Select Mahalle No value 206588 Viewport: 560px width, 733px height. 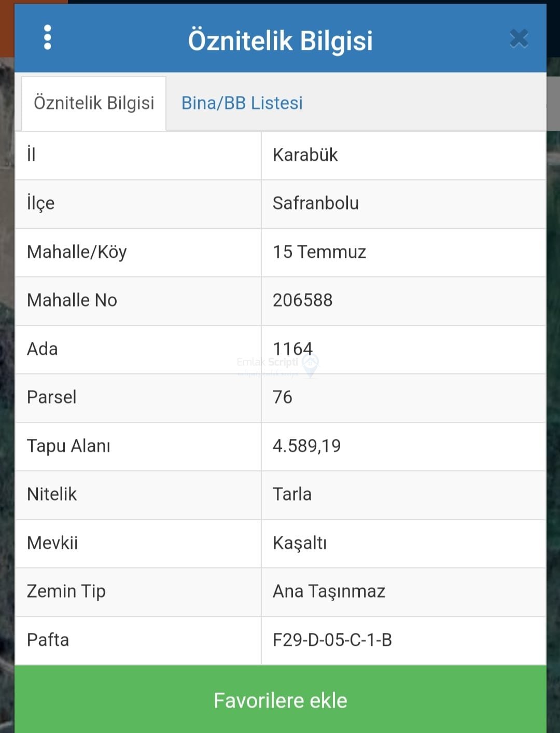pos(302,300)
